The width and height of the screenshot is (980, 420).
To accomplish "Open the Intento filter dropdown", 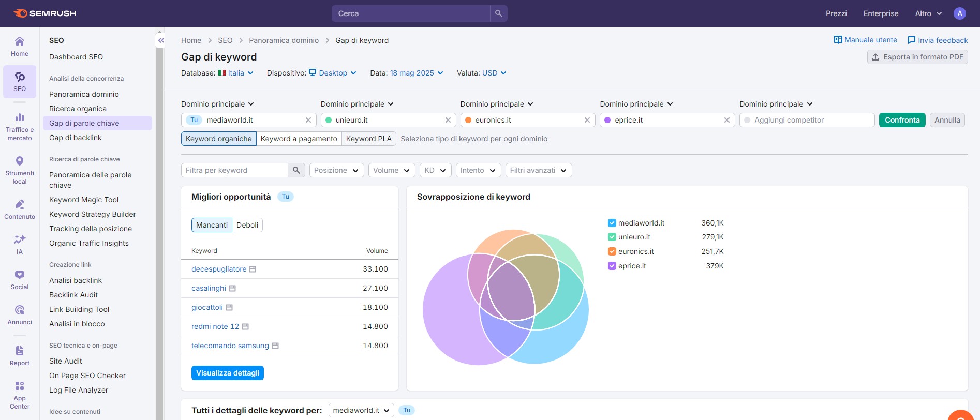I will click(478, 170).
